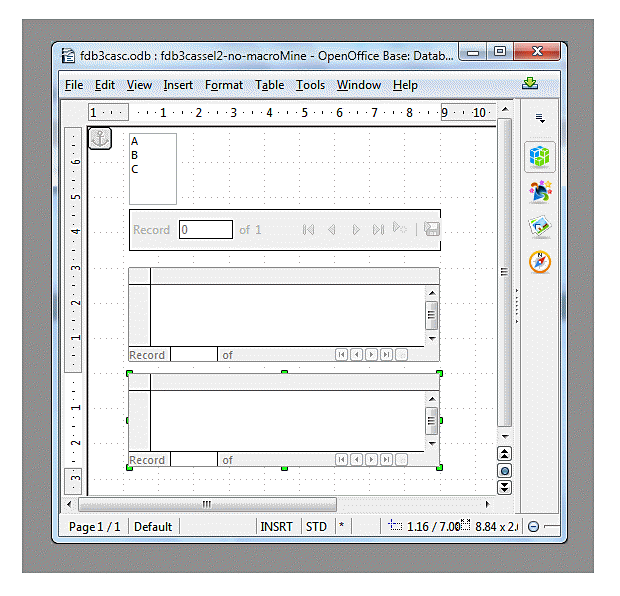Click first record icon in navigation bar
The image size is (620, 596).
pos(308,230)
